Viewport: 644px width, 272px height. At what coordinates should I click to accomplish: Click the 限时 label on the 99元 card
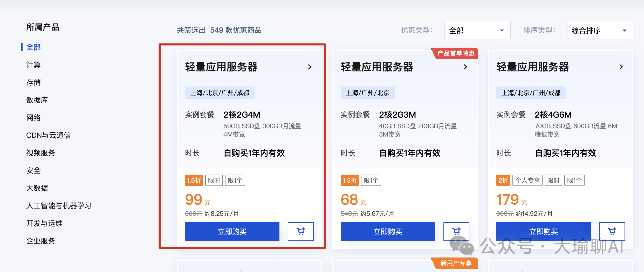214,180
